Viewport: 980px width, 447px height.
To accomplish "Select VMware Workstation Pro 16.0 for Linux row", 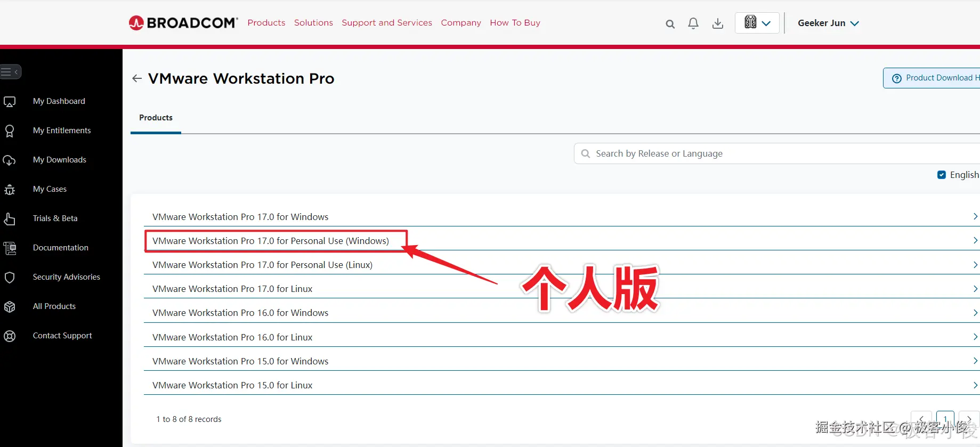I will click(562, 337).
